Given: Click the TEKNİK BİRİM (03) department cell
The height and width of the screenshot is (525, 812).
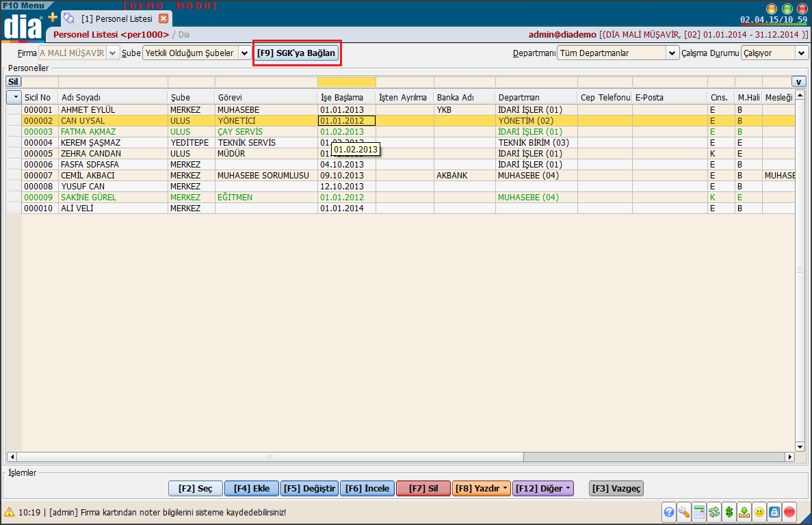Looking at the screenshot, I should coord(536,142).
